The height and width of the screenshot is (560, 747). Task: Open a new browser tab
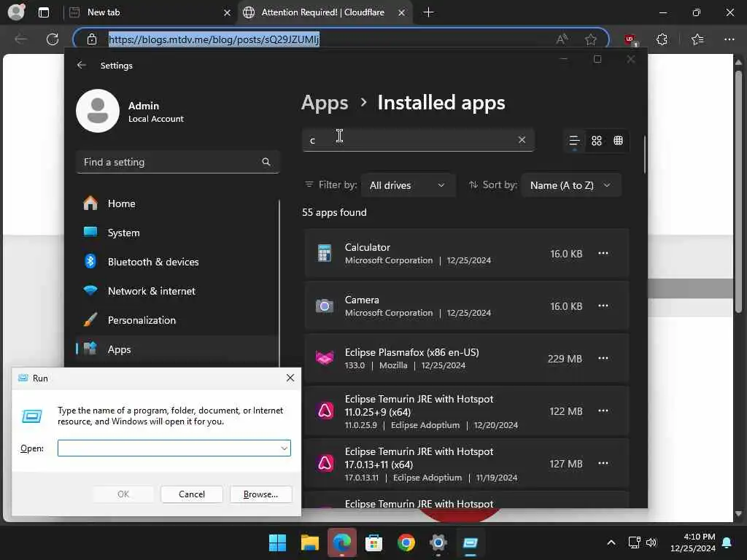[428, 12]
